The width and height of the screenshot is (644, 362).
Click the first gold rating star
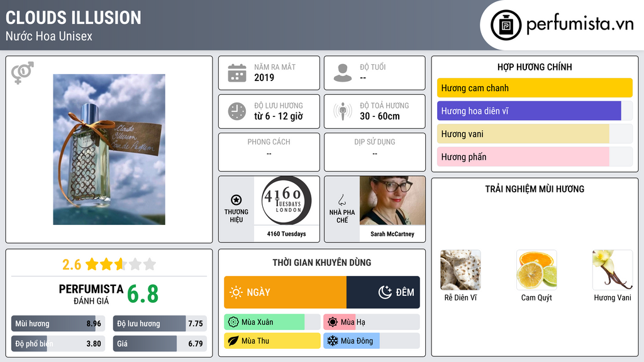[92, 264]
